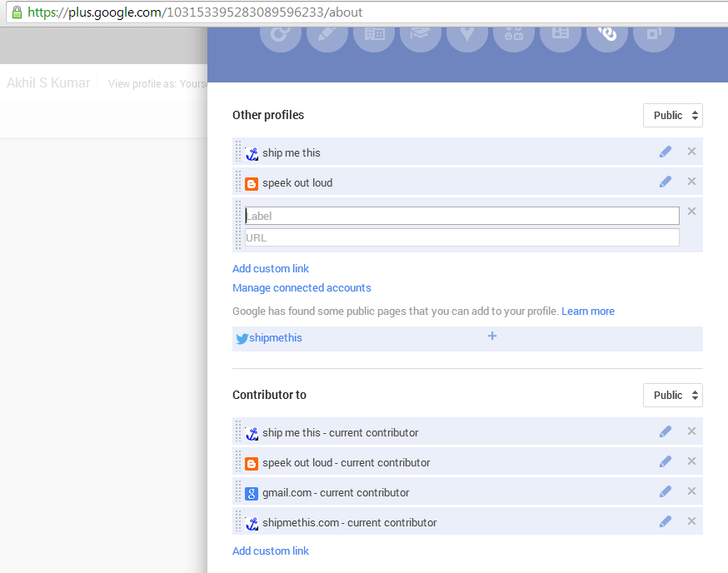Click 'gmail.com - current contributor' text

point(336,493)
